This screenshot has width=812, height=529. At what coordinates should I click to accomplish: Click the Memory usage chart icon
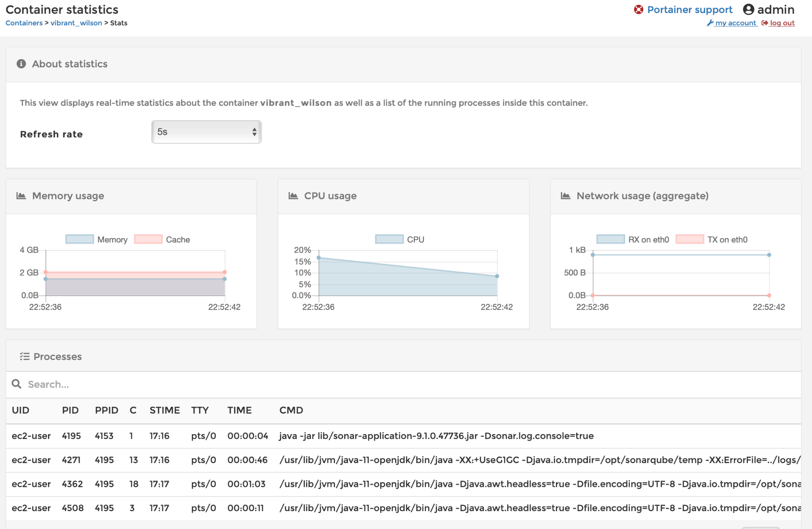(x=21, y=196)
